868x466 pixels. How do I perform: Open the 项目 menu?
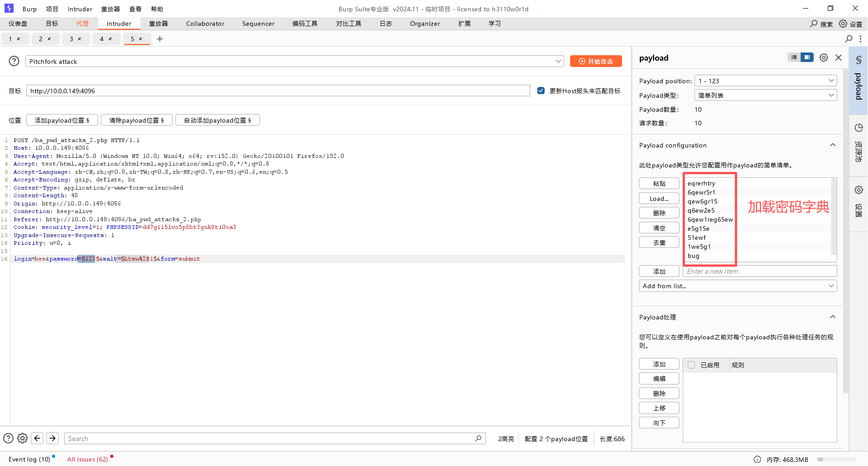point(52,9)
